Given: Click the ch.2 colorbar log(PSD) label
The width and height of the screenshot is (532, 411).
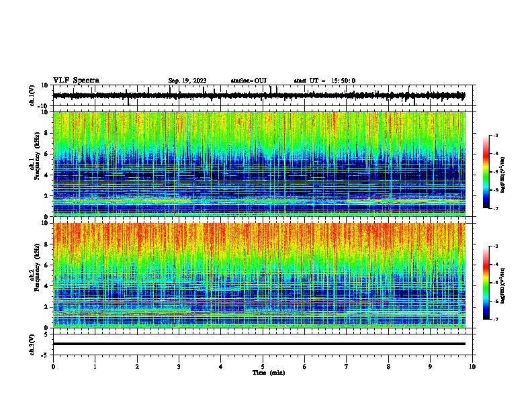Looking at the screenshot, I should pyautogui.click(x=502, y=285).
